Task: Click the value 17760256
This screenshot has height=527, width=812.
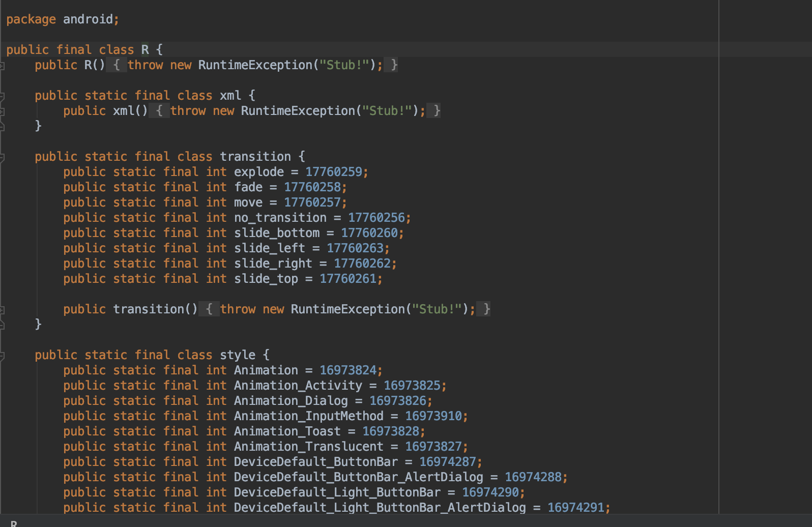Action: coord(376,218)
